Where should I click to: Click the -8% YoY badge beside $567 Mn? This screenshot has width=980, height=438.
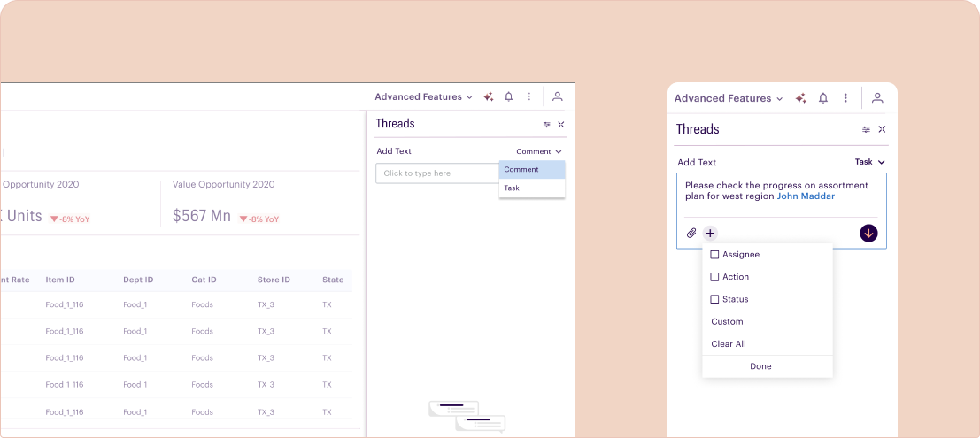[x=259, y=219]
